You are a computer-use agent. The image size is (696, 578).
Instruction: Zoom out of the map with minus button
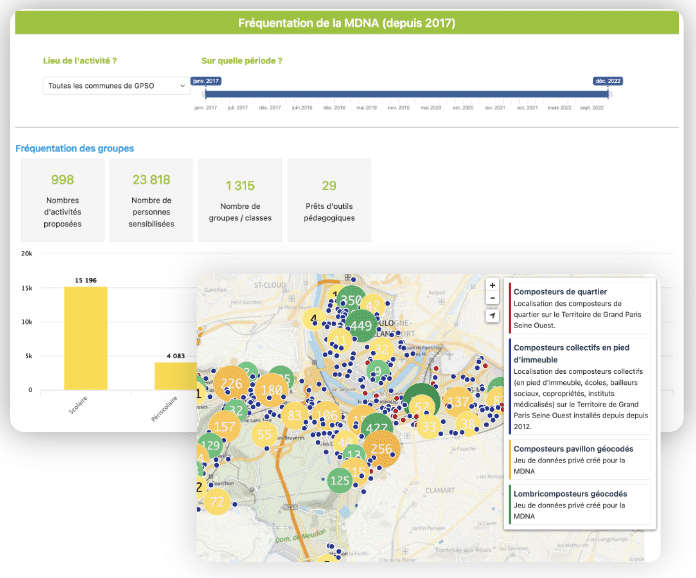492,298
